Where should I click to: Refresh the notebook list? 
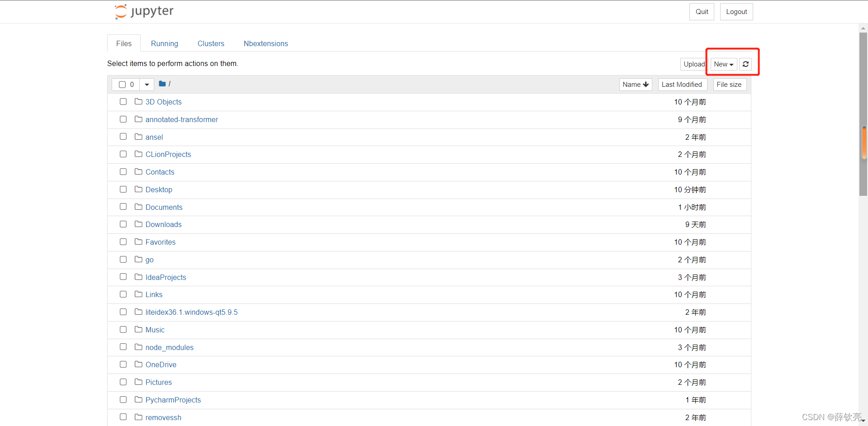[x=745, y=64]
